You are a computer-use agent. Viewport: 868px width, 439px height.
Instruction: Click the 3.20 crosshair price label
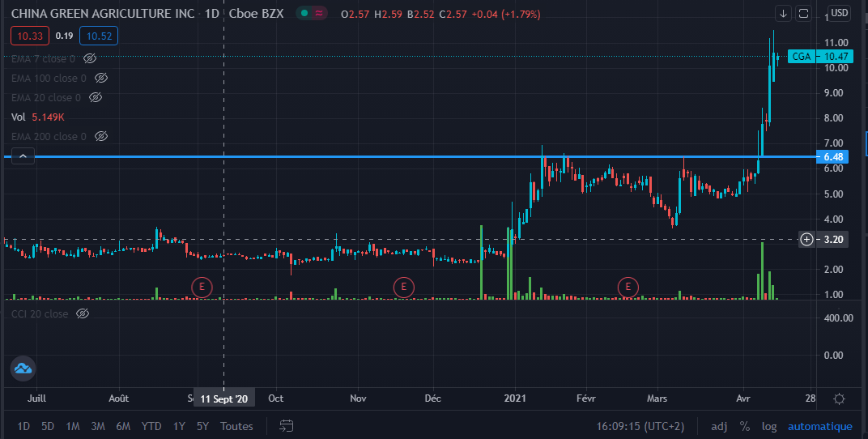pos(833,239)
